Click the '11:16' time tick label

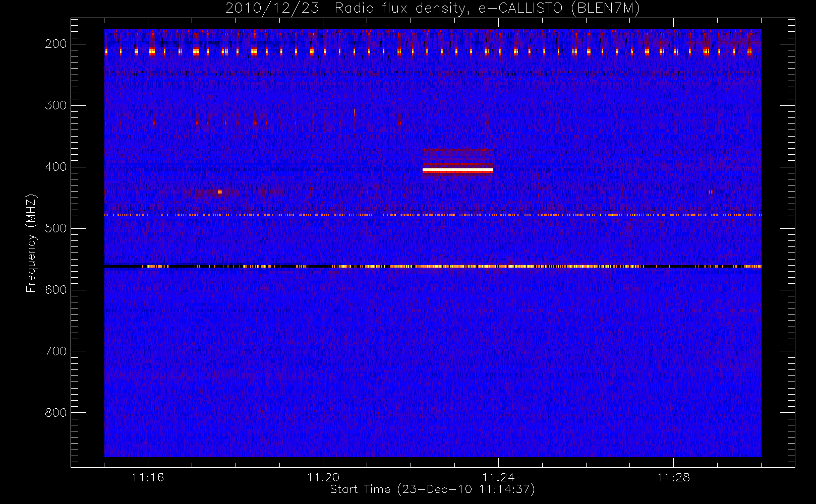148,477
